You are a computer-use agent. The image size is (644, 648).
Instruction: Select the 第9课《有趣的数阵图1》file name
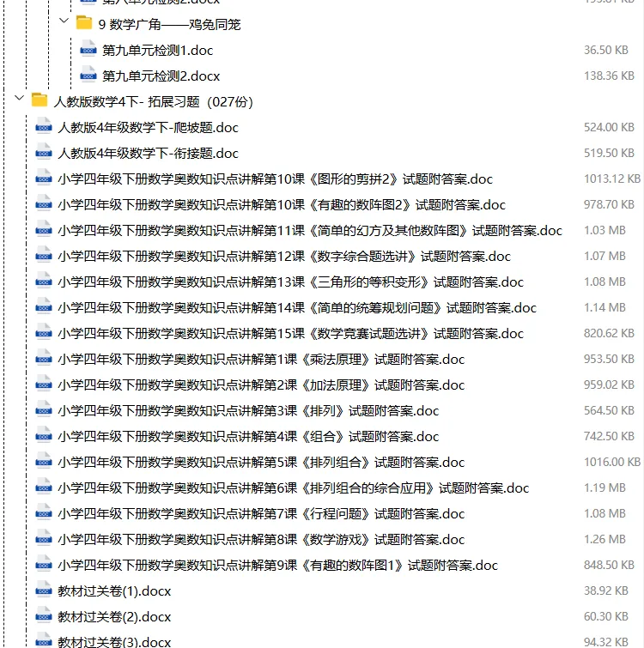click(x=277, y=566)
